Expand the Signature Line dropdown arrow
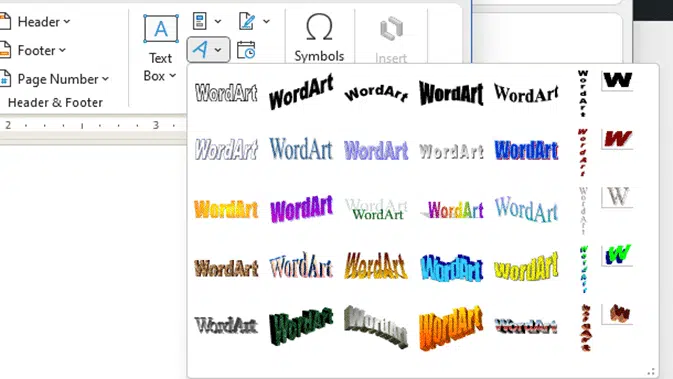The width and height of the screenshot is (673, 379). [x=266, y=21]
